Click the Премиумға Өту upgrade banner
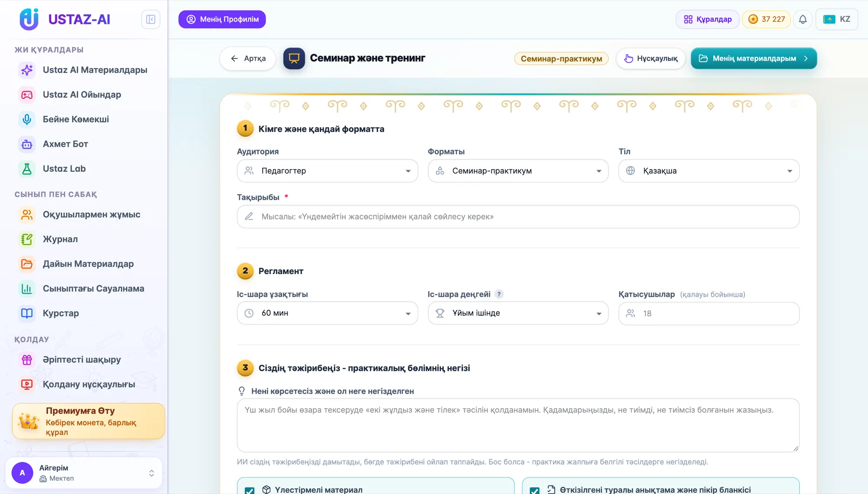868x494 pixels. (x=89, y=421)
